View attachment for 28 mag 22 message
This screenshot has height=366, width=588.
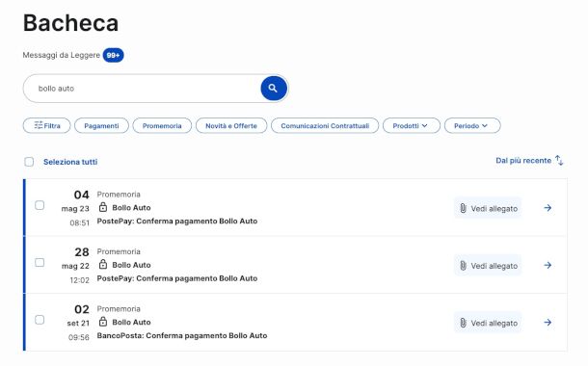(x=488, y=266)
